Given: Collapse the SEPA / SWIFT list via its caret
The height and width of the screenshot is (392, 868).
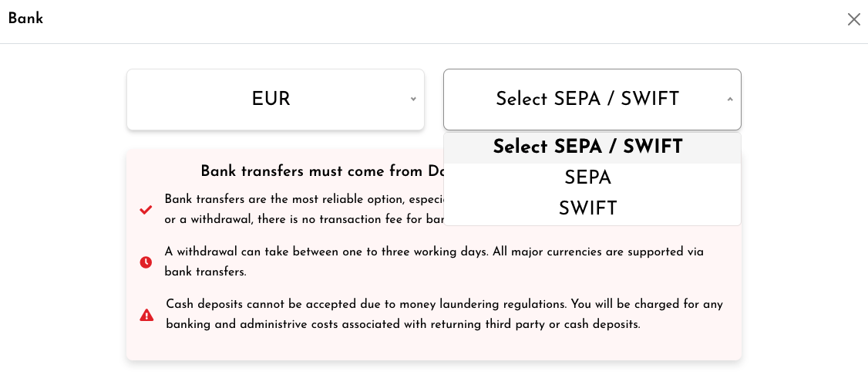Looking at the screenshot, I should [730, 100].
